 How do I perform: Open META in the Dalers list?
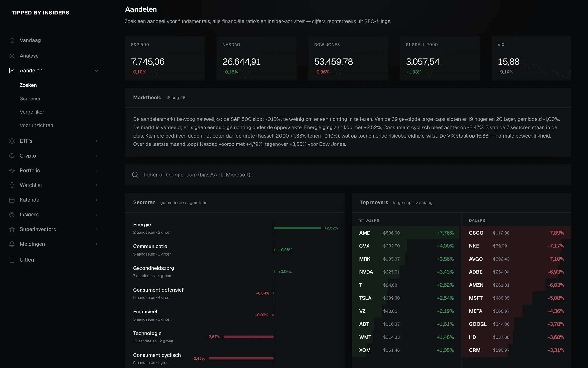click(x=517, y=311)
